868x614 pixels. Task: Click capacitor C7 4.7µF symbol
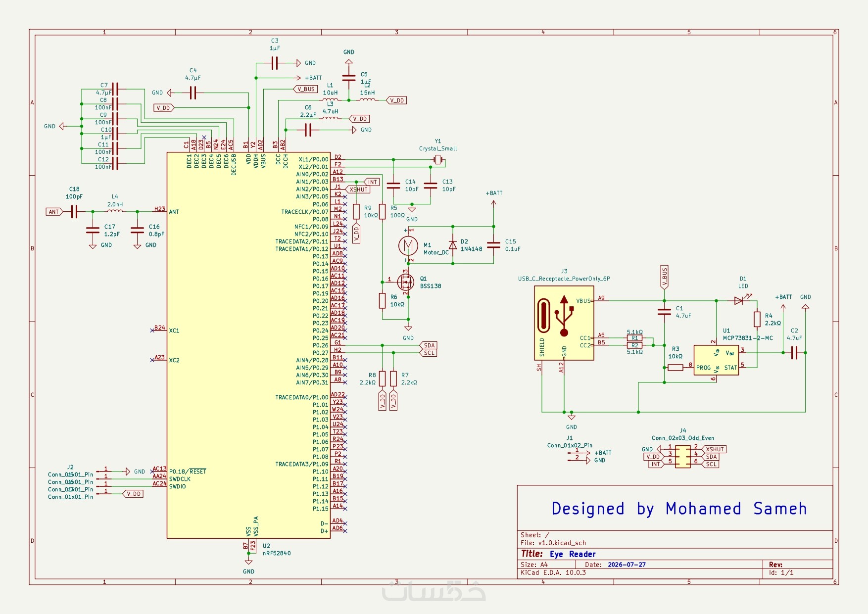(115, 89)
